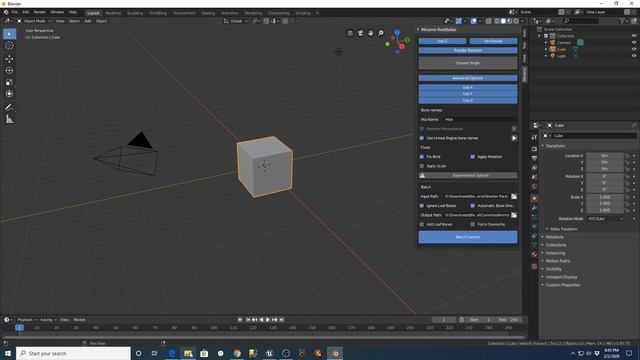This screenshot has width=640, height=360.
Task: Open the viewport Add menu
Action: pyautogui.click(x=88, y=21)
